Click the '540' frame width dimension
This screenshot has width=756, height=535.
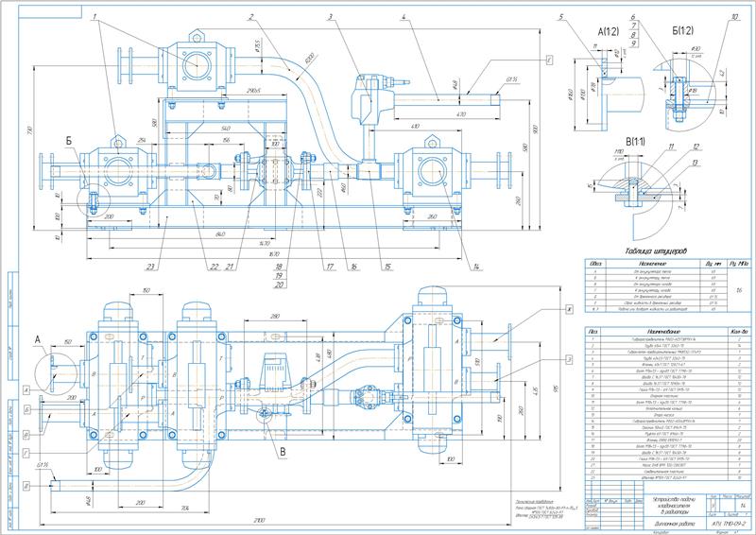225,129
